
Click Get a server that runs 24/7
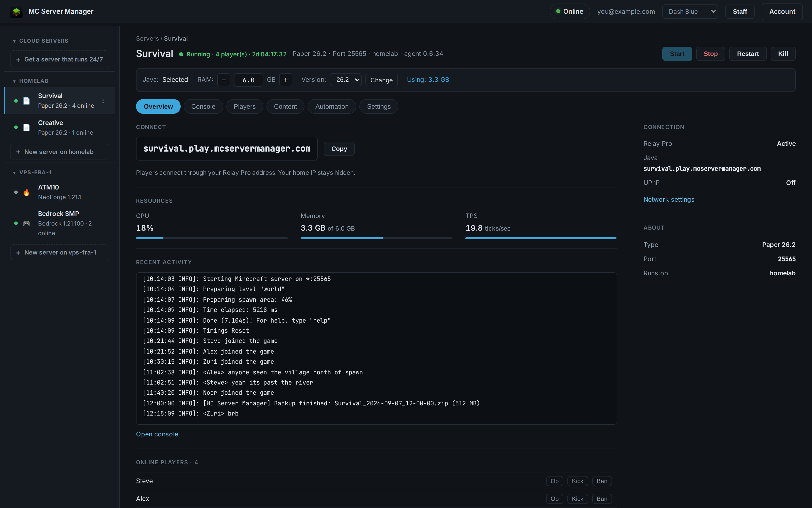(60, 59)
